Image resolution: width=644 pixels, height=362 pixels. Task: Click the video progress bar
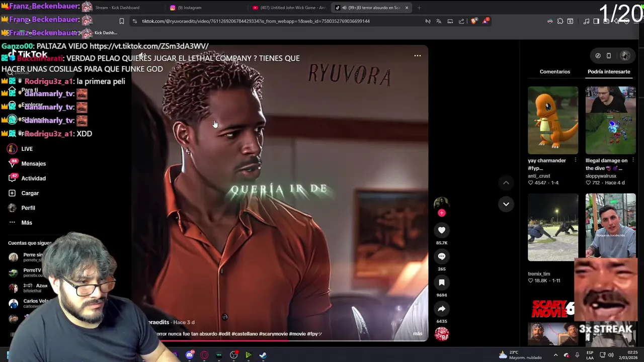coord(294,340)
